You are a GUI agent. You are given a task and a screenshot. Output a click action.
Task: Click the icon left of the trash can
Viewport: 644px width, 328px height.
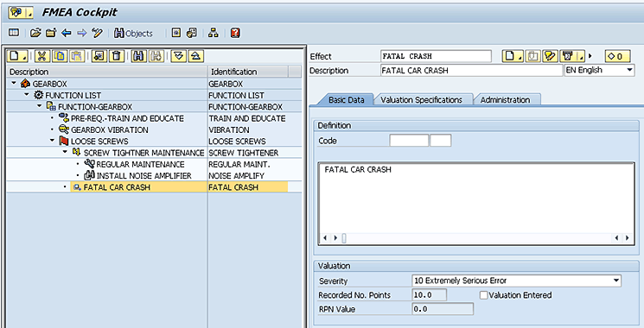(x=99, y=56)
